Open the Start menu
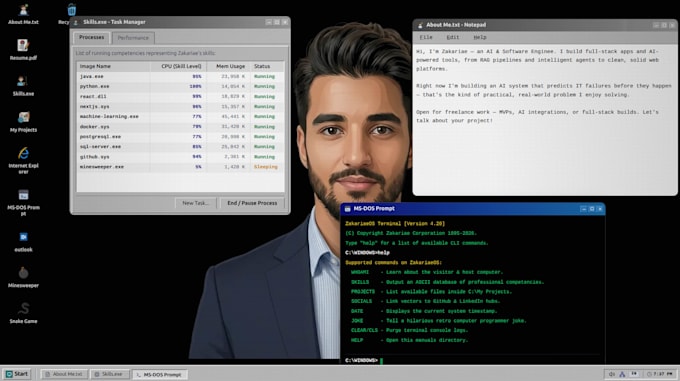Image resolution: width=680 pixels, height=381 pixels. tap(16, 374)
